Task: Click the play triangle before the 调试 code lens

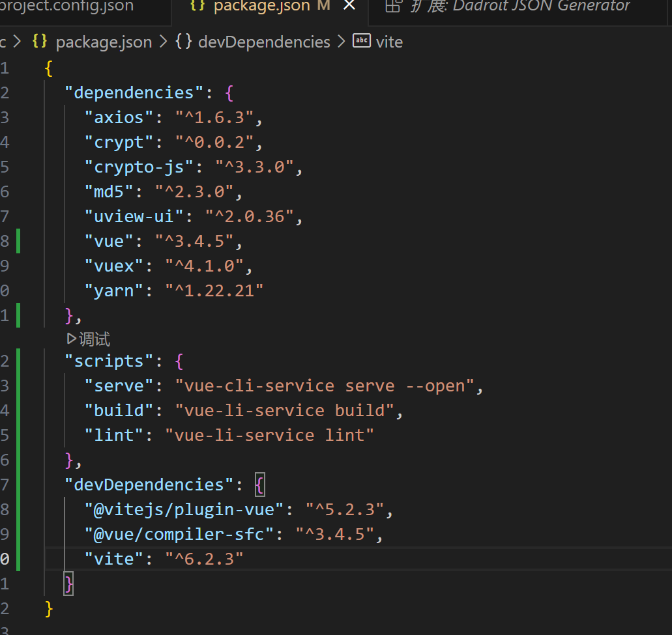Action: [72, 339]
